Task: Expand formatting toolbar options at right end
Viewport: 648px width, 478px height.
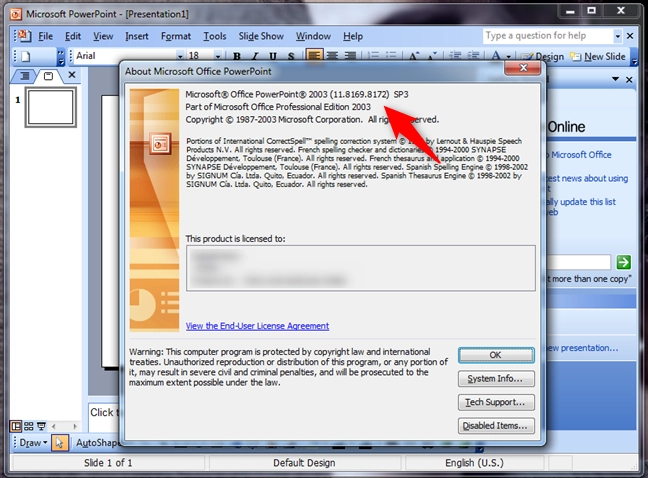Action: (x=634, y=57)
